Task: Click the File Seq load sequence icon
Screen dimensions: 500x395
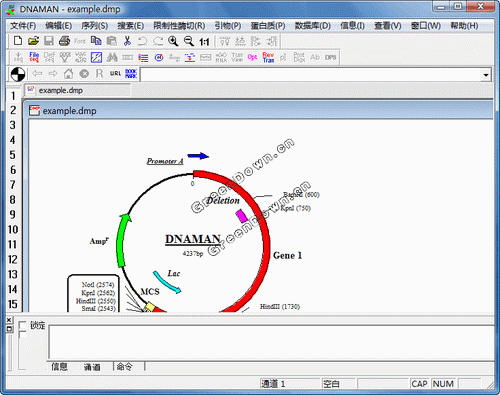Action: pos(34,57)
